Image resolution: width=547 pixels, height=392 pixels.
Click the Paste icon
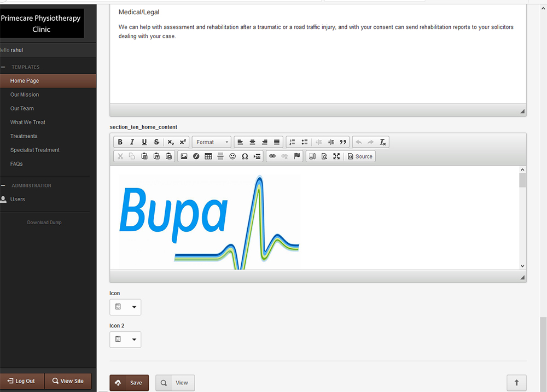144,156
